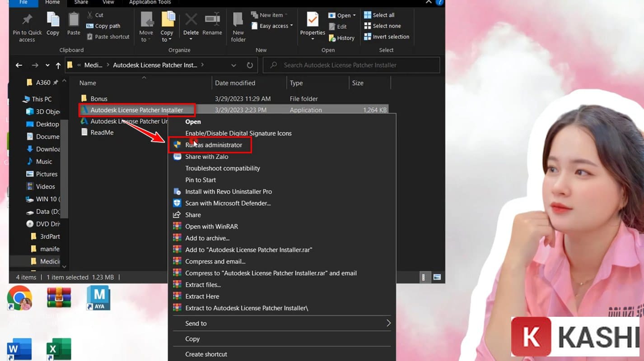Click Select all in the ribbon
This screenshot has height=361, width=644.
click(383, 15)
